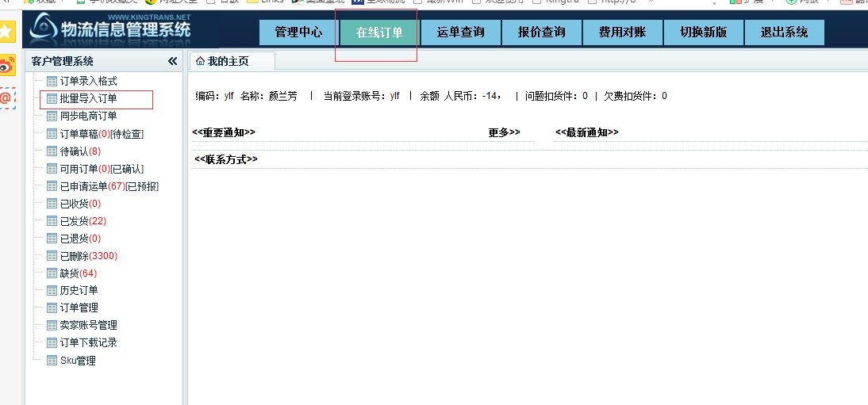Click 退出系统 to log out

point(784,32)
